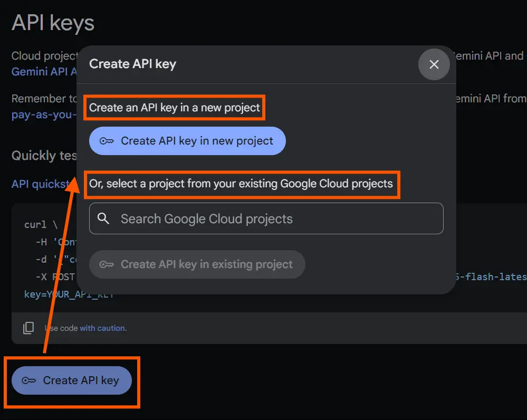Click the 'curl \' code line
Viewport: 527px width, 420px height.
click(41, 224)
